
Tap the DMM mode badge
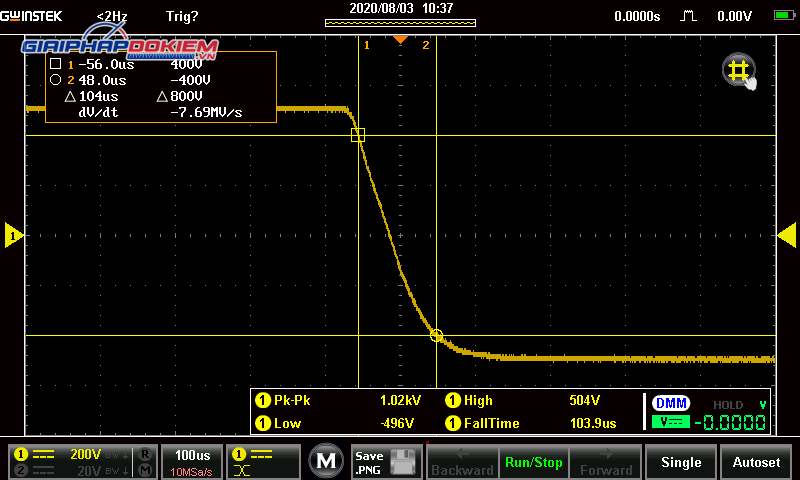pyautogui.click(x=671, y=403)
